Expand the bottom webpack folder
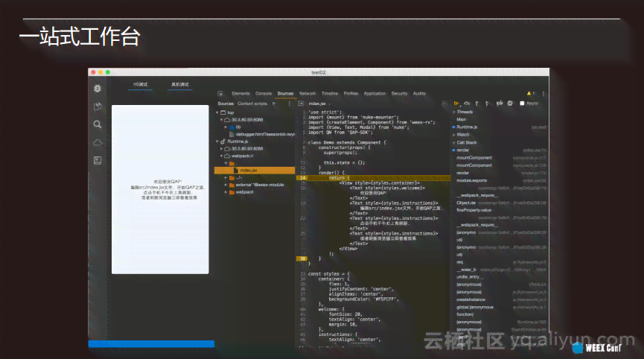The width and height of the screenshot is (644, 359). (x=226, y=192)
